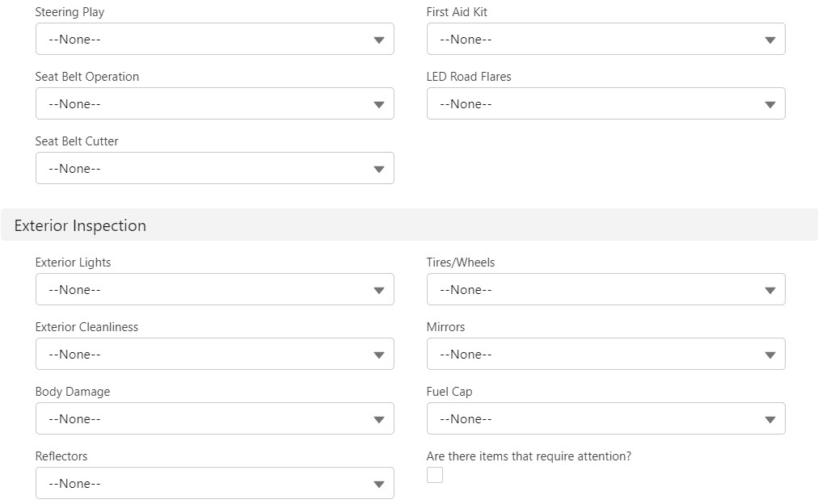Check the items requiring attention checkbox

[x=435, y=475]
